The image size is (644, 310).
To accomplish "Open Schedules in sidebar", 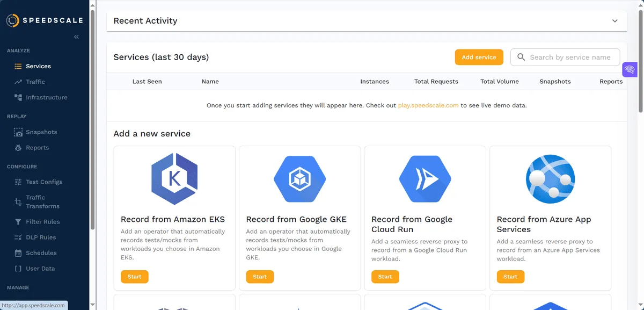I will 40,253.
